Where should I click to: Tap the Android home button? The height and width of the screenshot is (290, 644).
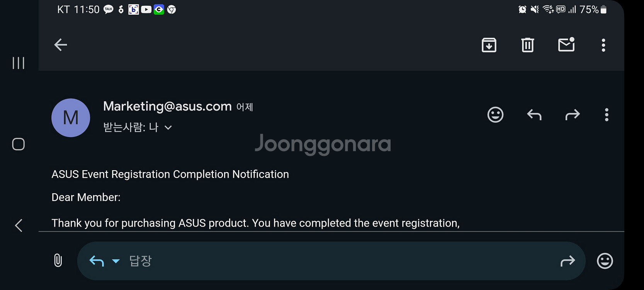tap(18, 144)
